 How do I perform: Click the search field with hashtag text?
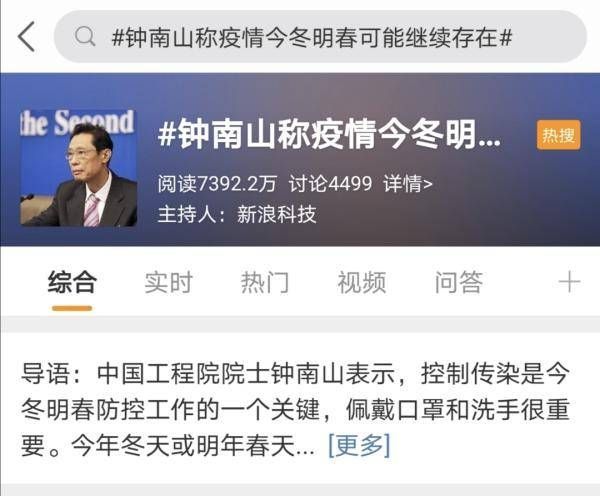point(320,37)
